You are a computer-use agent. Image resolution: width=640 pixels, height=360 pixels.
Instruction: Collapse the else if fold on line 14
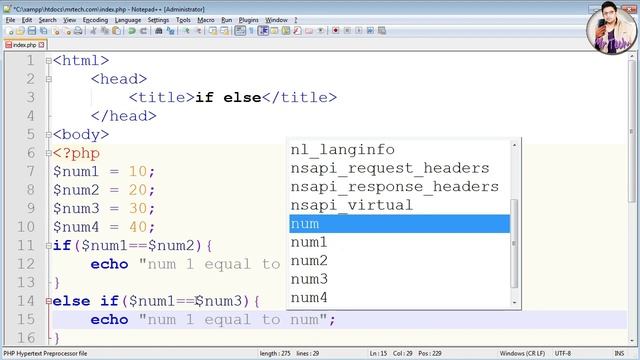tap(49, 301)
